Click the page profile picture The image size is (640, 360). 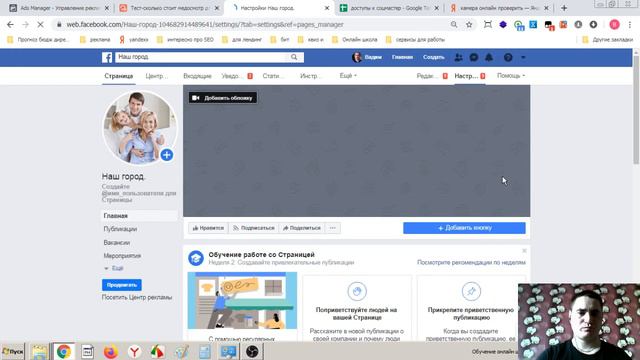[139, 127]
